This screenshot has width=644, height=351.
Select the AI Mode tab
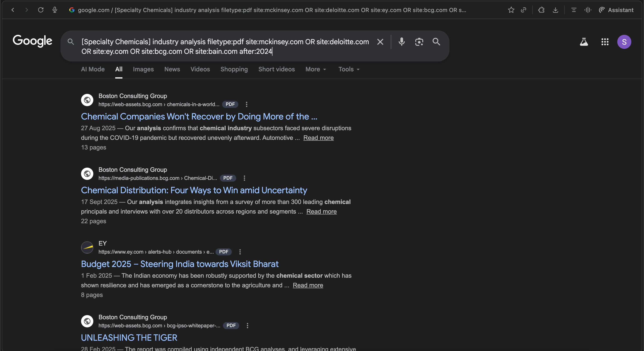click(x=93, y=69)
